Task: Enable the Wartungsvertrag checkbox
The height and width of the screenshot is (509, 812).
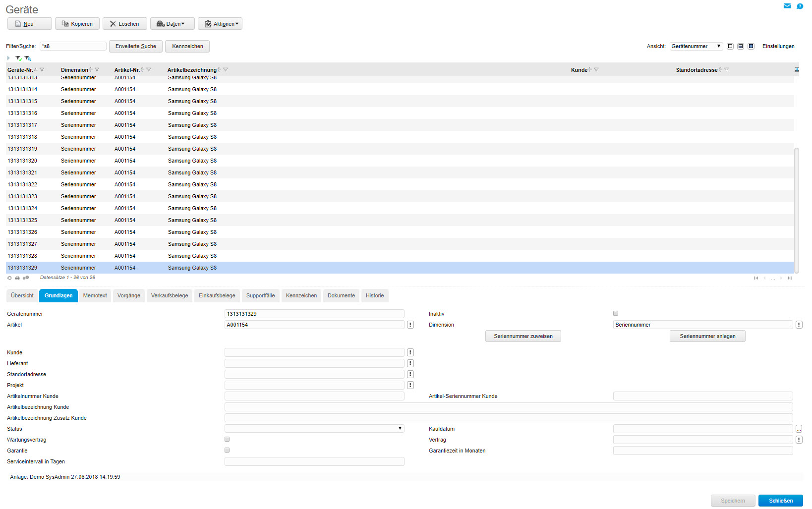Action: click(227, 439)
